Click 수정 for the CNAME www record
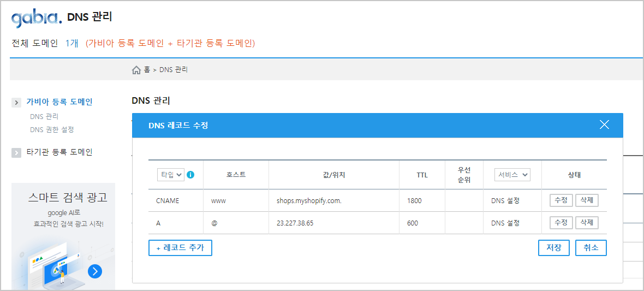 pos(561,200)
